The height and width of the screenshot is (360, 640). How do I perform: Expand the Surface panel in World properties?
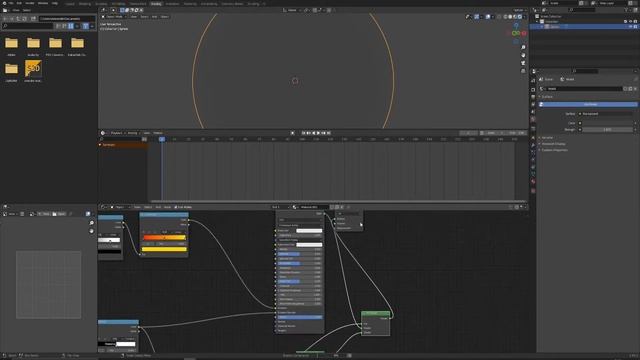click(547, 97)
